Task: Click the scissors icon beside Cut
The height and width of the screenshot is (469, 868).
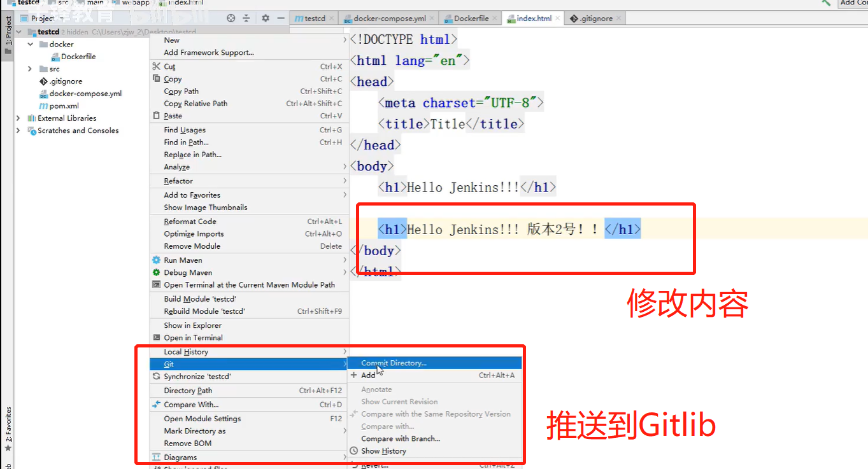Action: click(x=157, y=66)
